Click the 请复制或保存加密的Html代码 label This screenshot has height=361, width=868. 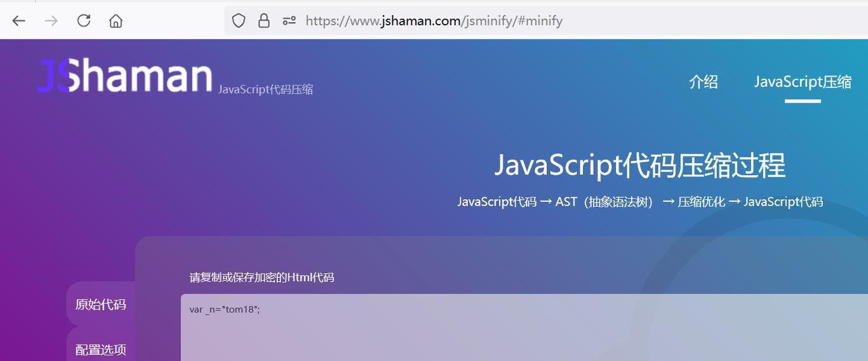point(262,277)
